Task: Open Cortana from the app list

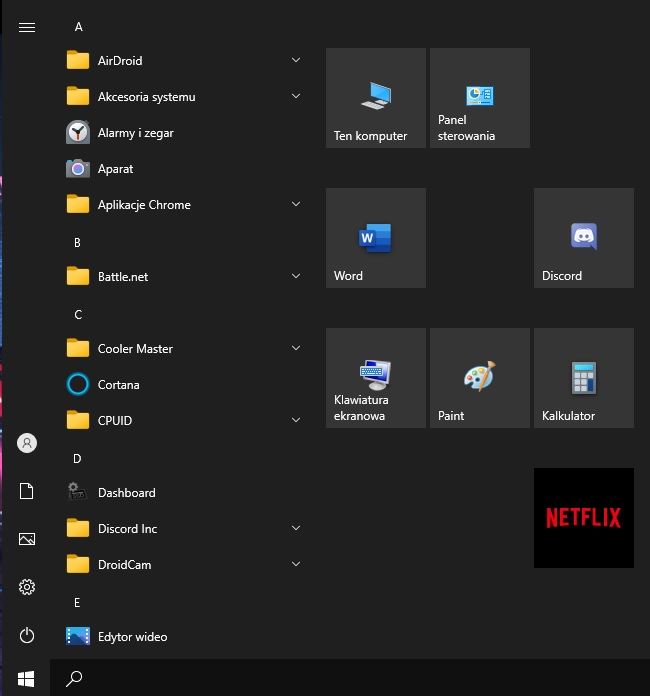Action: pos(118,385)
